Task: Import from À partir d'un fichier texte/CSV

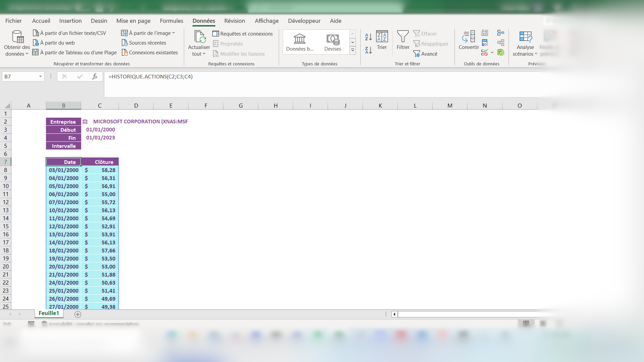Action: pos(69,33)
